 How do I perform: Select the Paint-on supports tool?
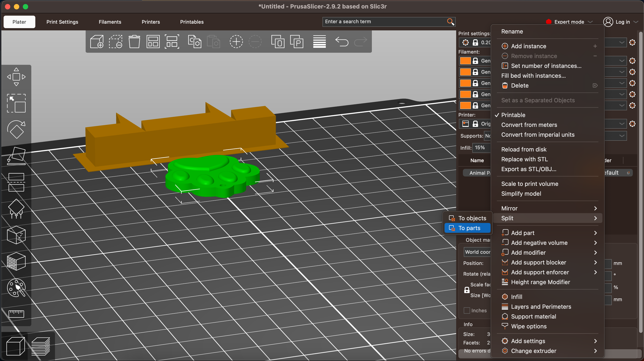point(16,209)
